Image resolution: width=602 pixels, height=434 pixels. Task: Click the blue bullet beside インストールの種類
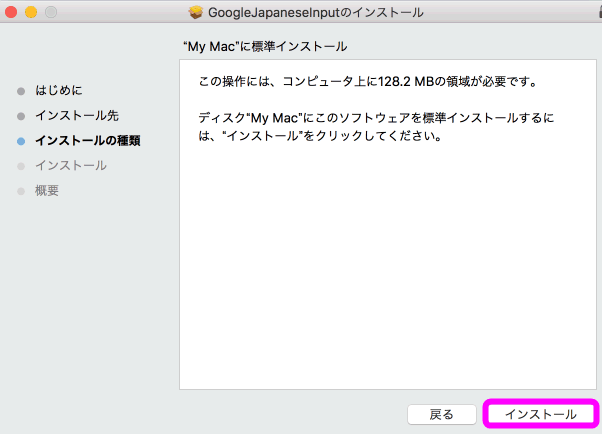click(x=21, y=141)
